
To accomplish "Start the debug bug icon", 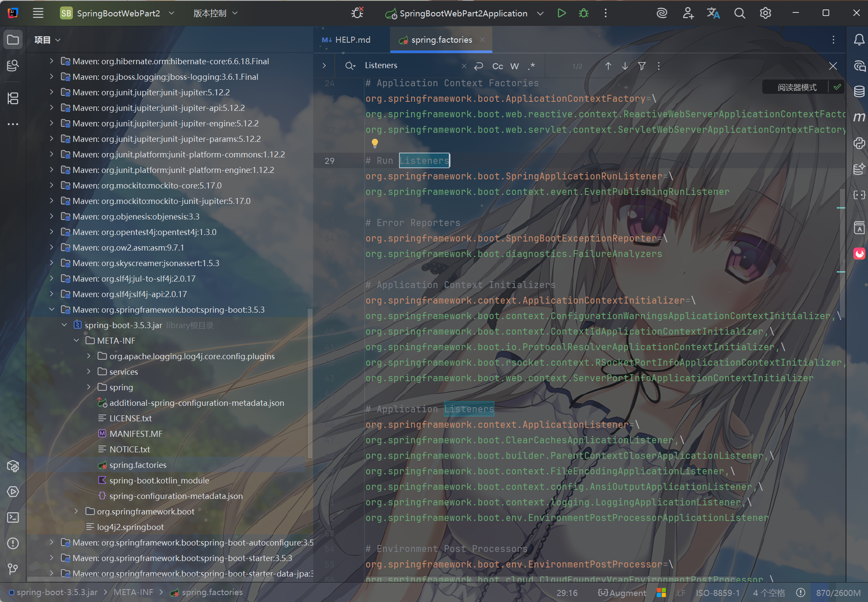I will (x=583, y=13).
